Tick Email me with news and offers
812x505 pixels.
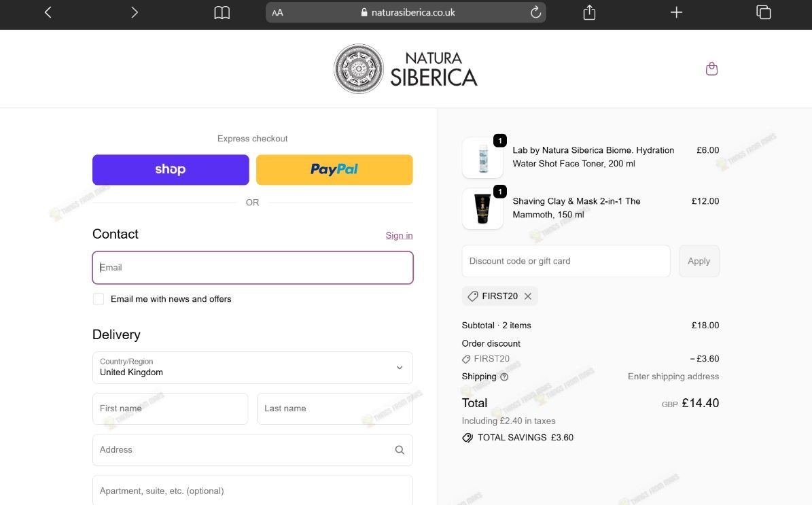point(99,299)
